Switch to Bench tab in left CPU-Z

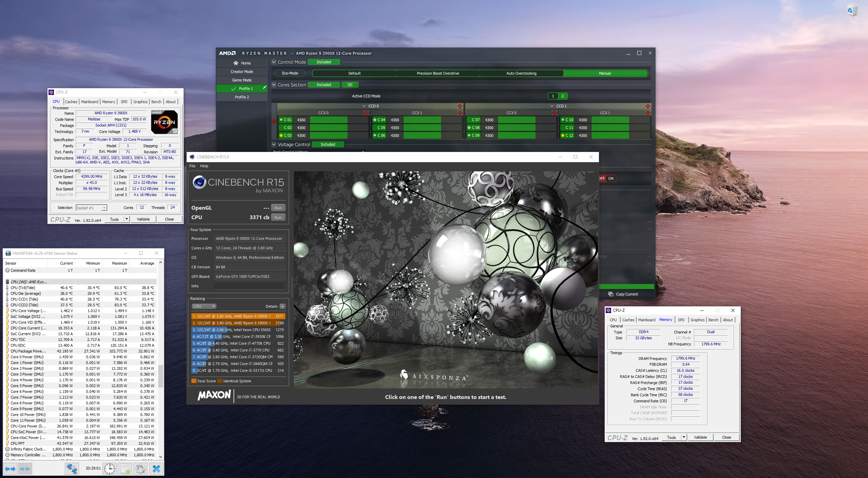(x=156, y=102)
